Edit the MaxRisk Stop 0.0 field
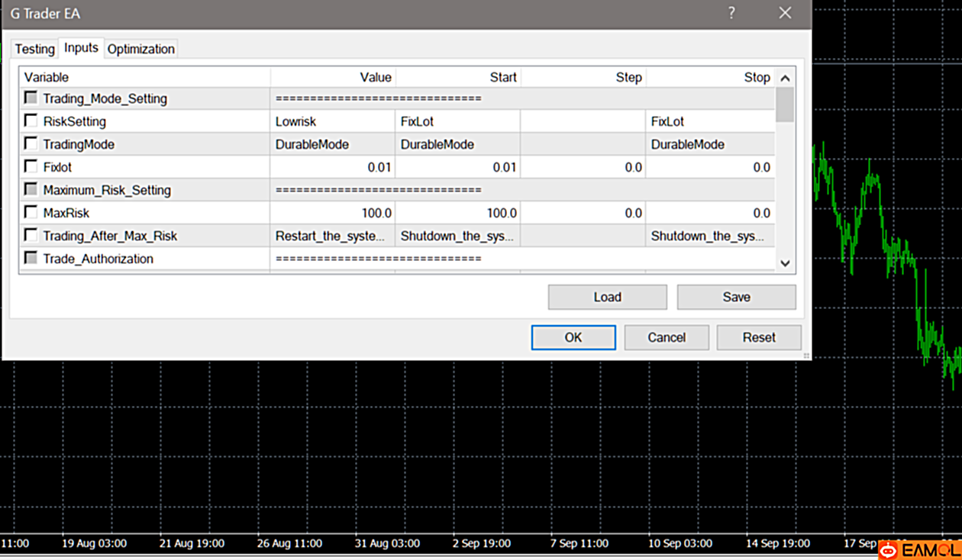Screen dimensions: 962x560 tap(710, 213)
